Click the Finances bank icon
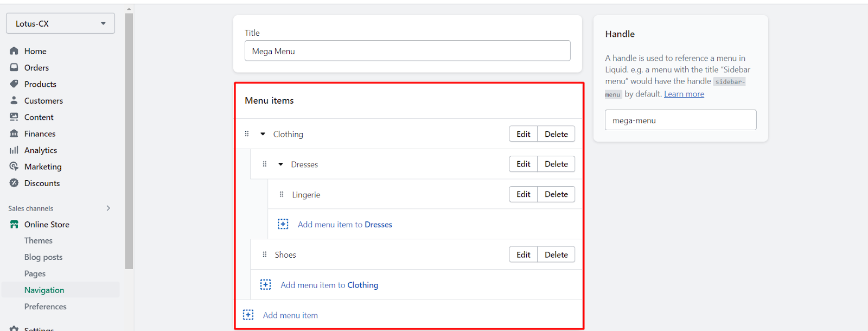Viewport: 868px width, 331px height. [x=14, y=133]
